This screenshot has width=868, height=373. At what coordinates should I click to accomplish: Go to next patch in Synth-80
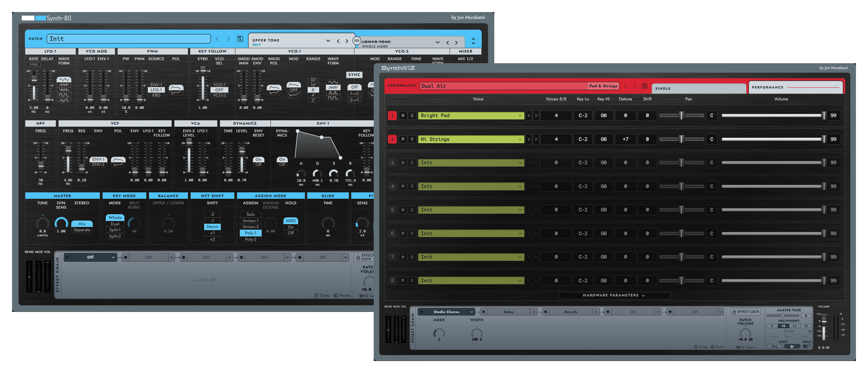[x=228, y=39]
